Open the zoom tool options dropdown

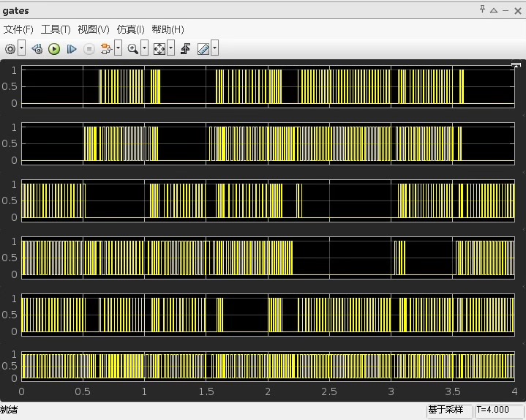(144, 48)
